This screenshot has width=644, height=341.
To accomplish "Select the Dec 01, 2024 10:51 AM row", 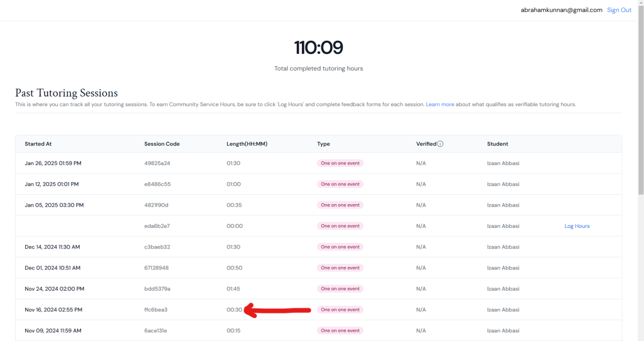I will point(52,268).
